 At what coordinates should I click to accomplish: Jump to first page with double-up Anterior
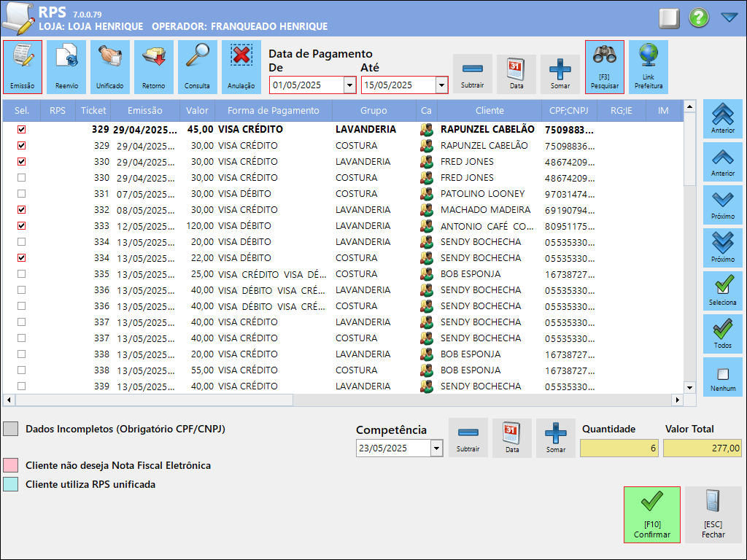[x=723, y=119]
